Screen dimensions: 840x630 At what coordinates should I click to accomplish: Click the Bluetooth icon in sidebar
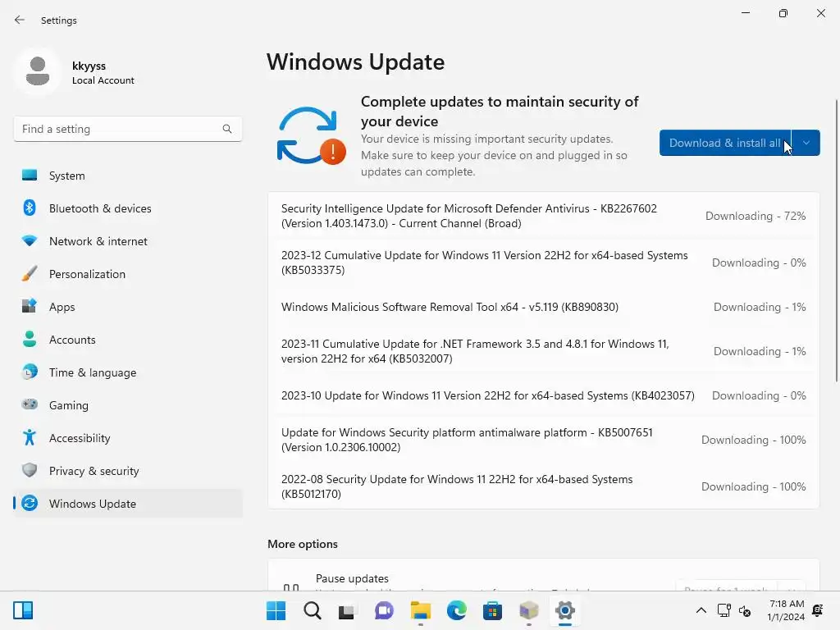point(30,208)
